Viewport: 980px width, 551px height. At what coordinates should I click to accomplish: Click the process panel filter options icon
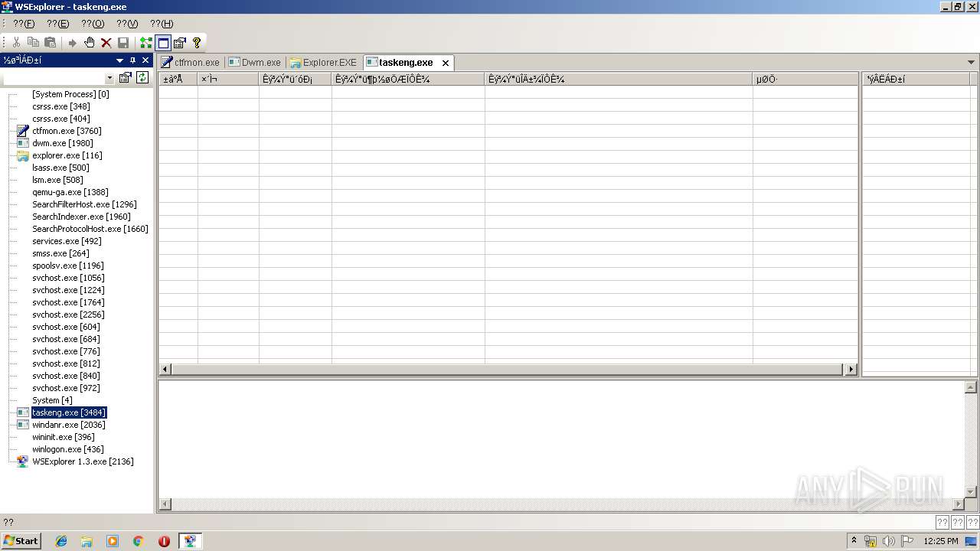[x=126, y=77]
